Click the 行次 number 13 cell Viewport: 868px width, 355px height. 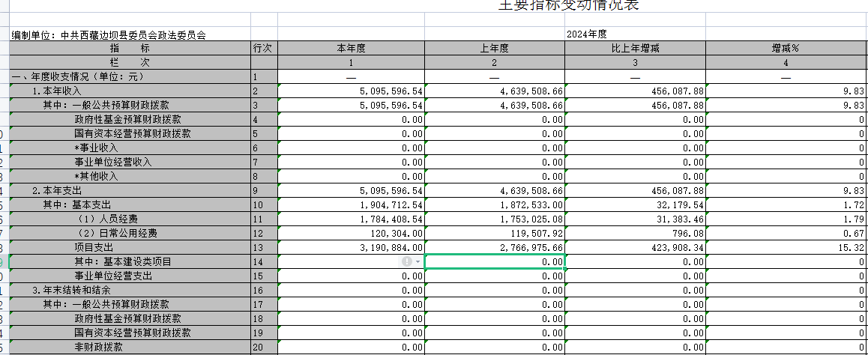point(264,248)
